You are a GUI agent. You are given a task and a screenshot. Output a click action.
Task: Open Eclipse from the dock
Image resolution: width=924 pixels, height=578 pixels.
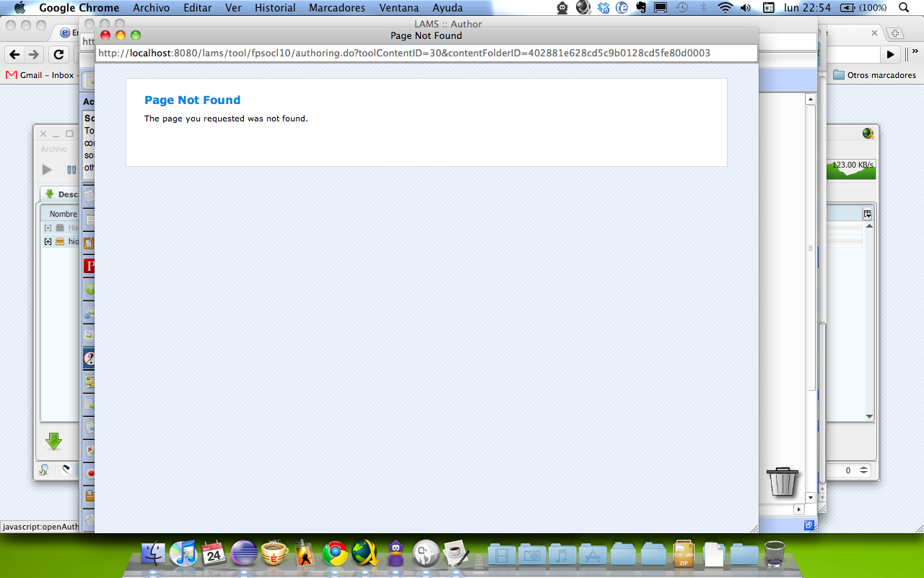point(244,554)
